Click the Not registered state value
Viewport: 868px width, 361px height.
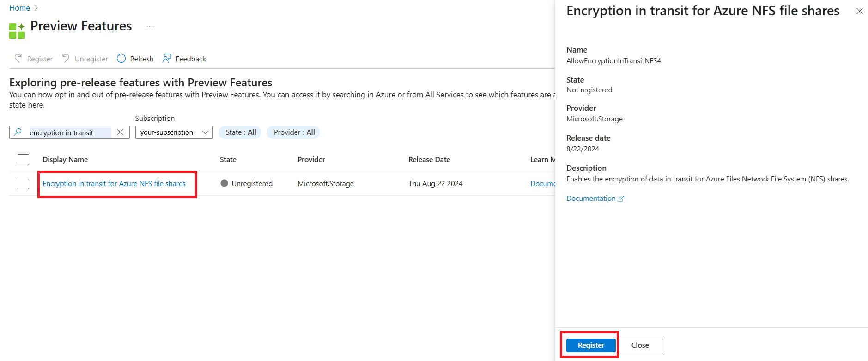click(x=589, y=90)
